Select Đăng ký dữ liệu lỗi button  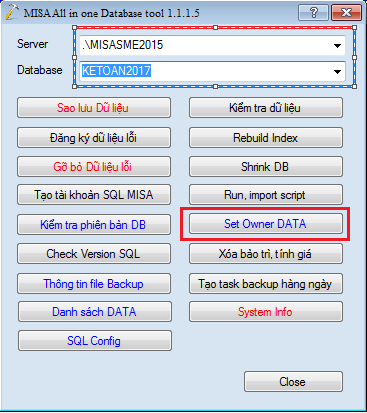[x=94, y=137]
